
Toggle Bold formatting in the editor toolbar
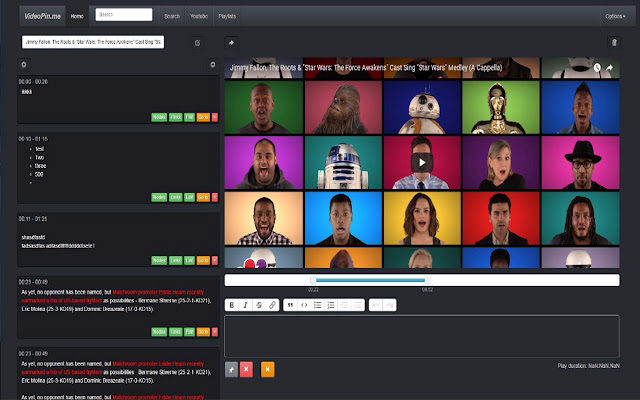232,305
